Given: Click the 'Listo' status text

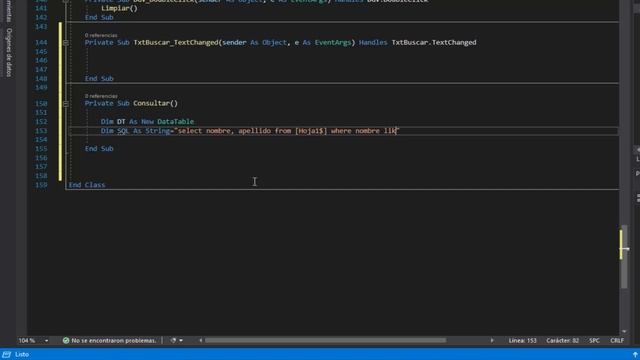Looking at the screenshot, I should 22,354.
